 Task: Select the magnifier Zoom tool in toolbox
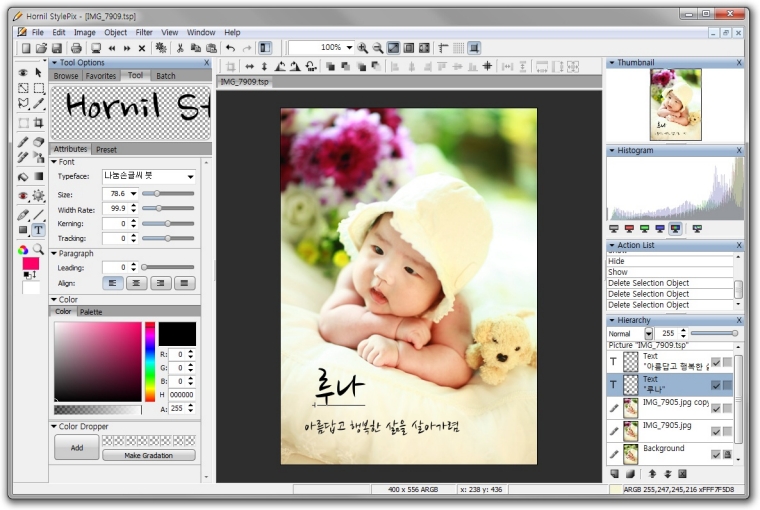click(38, 249)
